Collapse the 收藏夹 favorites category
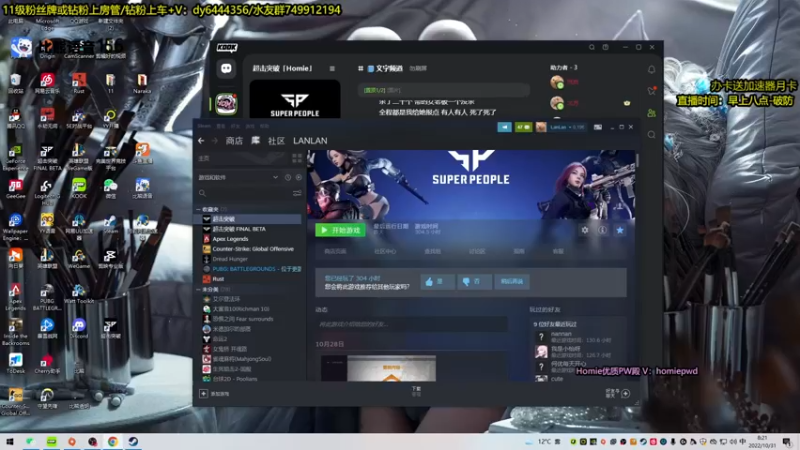Viewport: 800px width, 450px height. coord(198,209)
